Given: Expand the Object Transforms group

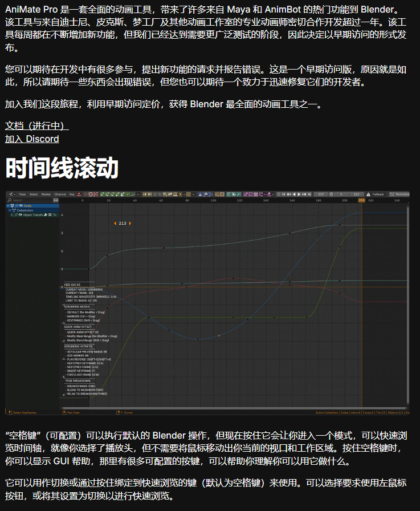Looking at the screenshot, I should (11, 215).
